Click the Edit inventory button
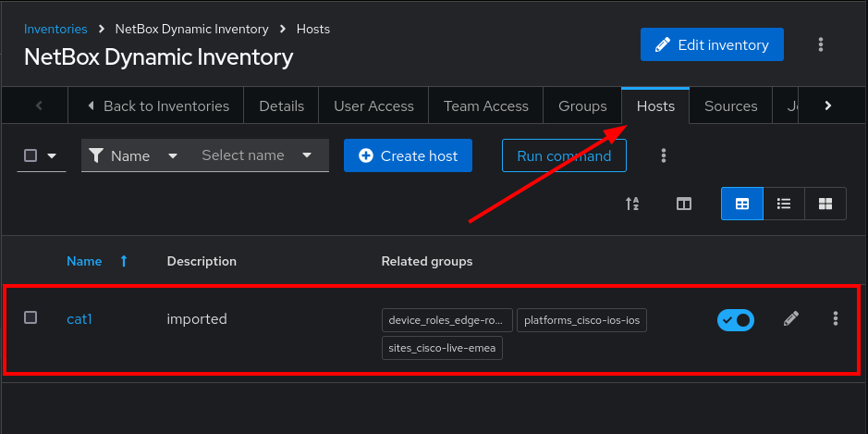The width and height of the screenshot is (868, 434). click(712, 44)
